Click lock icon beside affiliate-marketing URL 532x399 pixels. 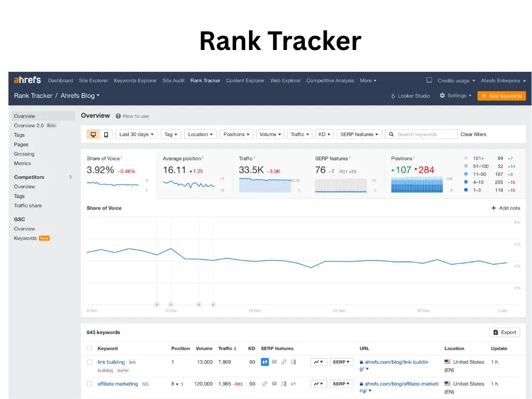click(361, 384)
